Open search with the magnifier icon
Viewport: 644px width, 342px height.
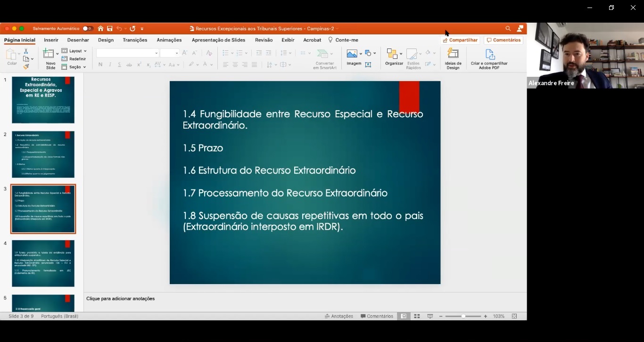(508, 29)
